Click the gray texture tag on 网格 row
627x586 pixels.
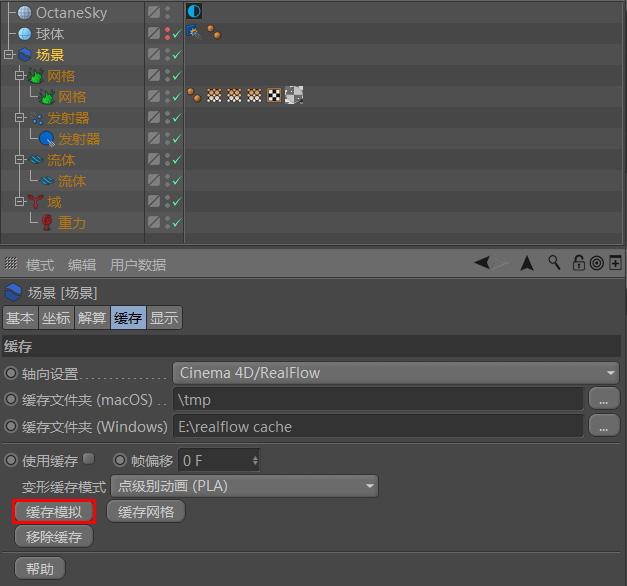point(294,95)
